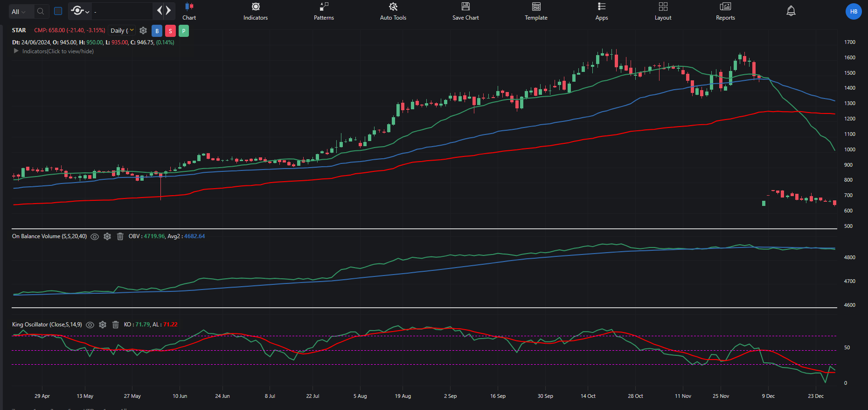This screenshot has height=410, width=868.
Task: Open the watchlist eye dropdown
Action: point(80,11)
